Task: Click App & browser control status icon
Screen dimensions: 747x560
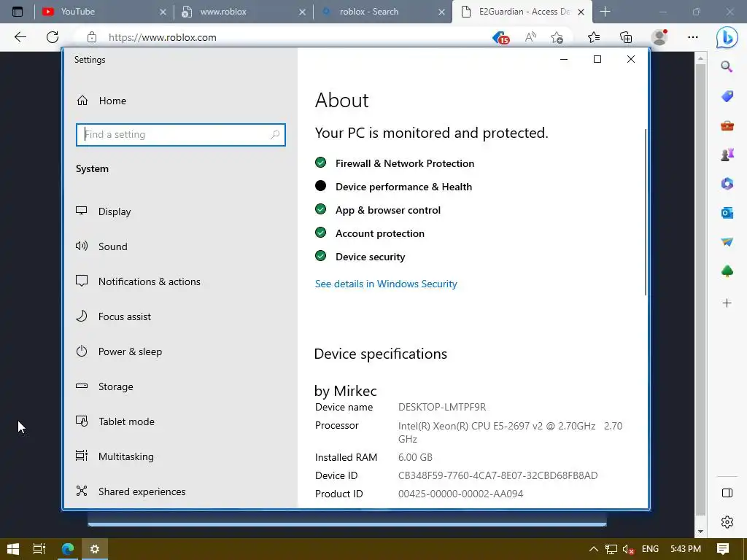Action: pos(321,209)
